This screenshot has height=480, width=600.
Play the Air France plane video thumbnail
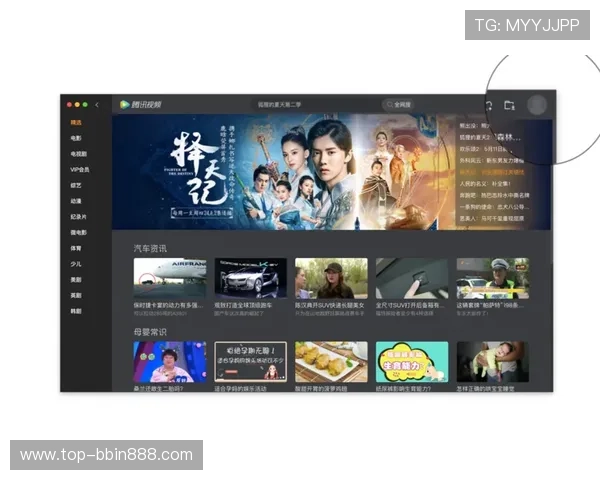(x=170, y=278)
